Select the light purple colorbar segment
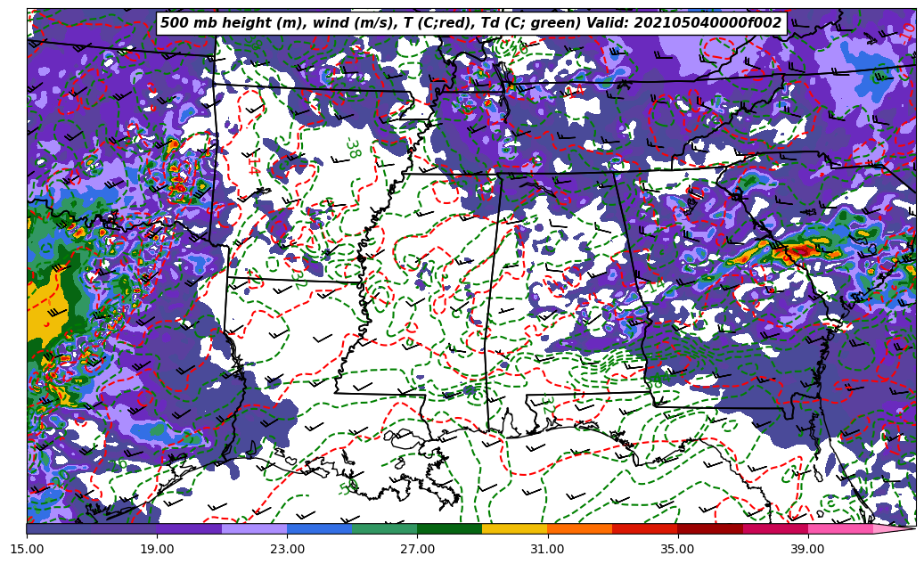The image size is (924, 564). pyautogui.click(x=254, y=528)
